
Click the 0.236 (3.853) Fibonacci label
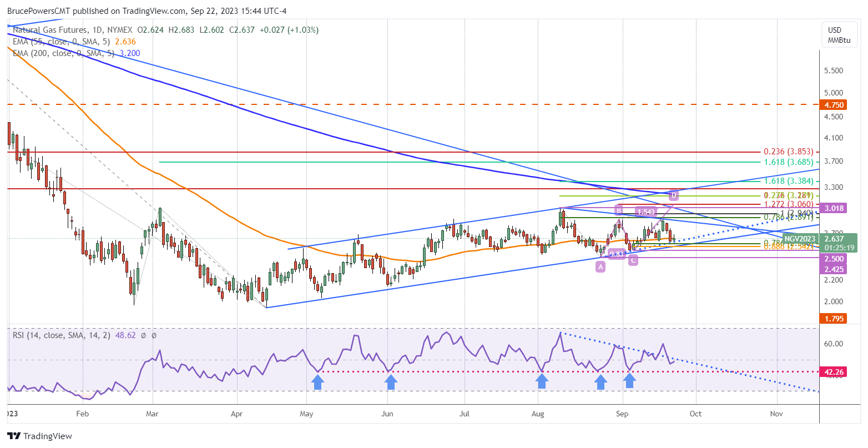click(789, 152)
